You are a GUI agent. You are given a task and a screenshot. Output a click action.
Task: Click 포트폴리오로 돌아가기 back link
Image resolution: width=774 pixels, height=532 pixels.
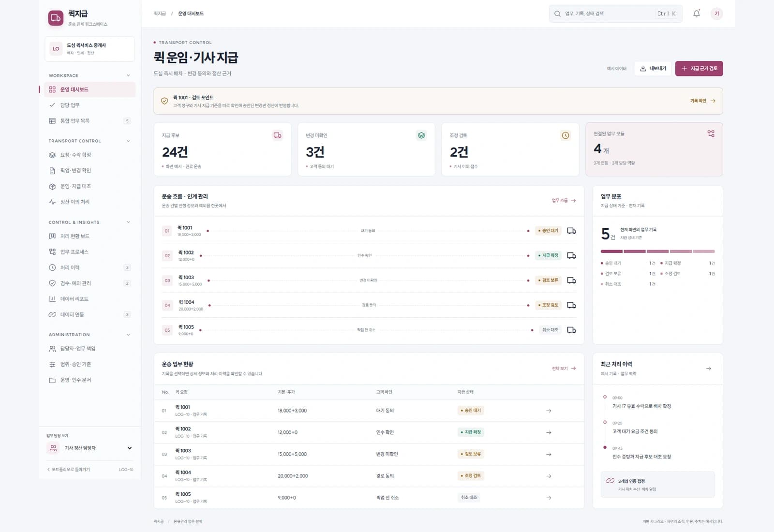click(69, 470)
